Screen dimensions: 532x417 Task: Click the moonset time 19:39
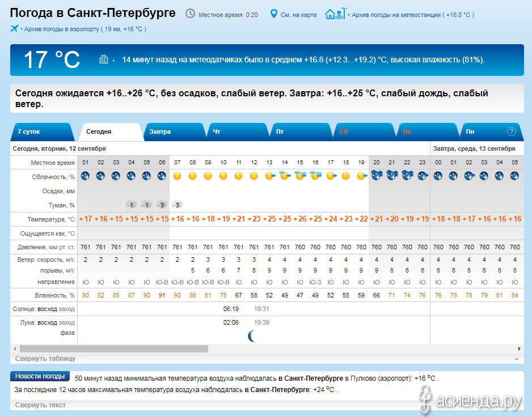tap(261, 322)
